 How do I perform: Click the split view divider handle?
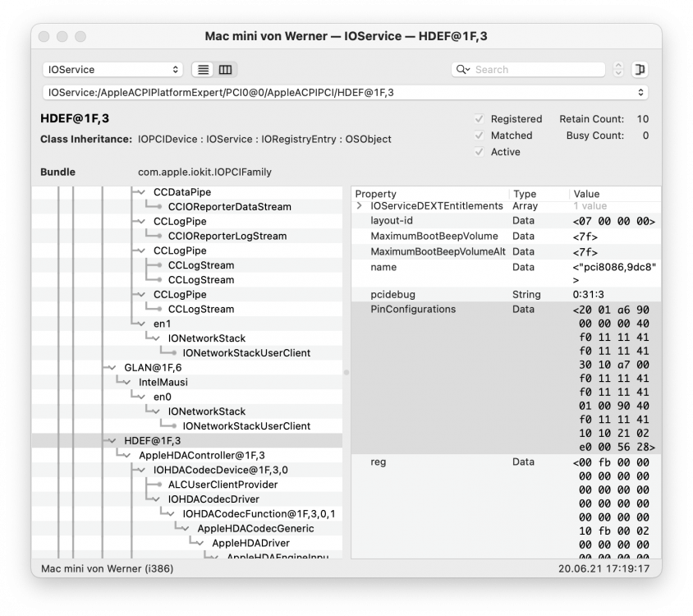point(346,372)
